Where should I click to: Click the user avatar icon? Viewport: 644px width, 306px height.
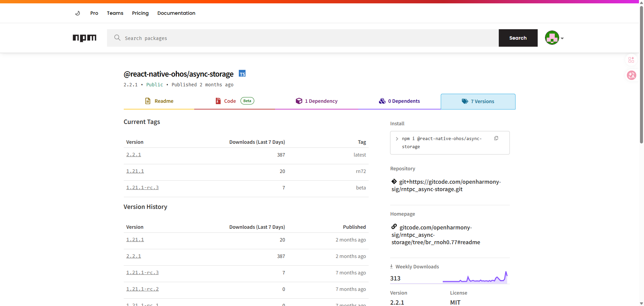(552, 38)
